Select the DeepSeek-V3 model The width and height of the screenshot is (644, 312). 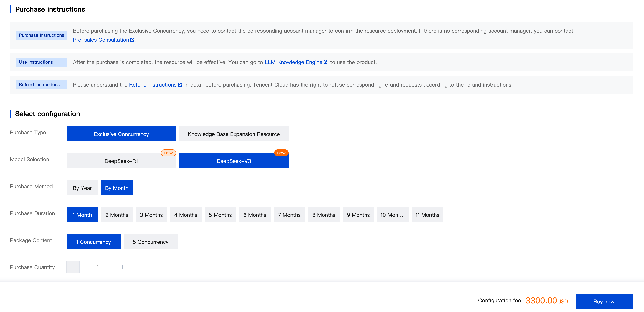[233, 161]
